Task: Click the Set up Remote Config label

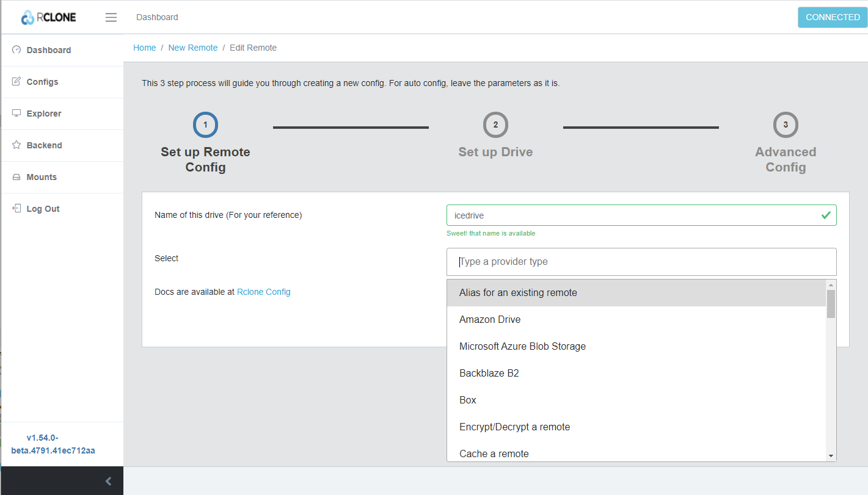Action: click(x=205, y=159)
